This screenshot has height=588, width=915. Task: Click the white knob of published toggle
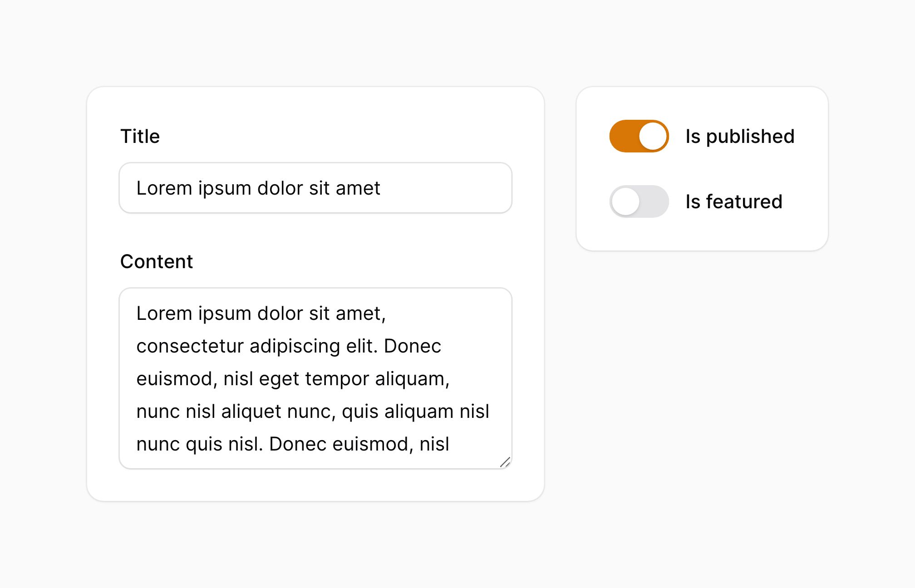[653, 136]
